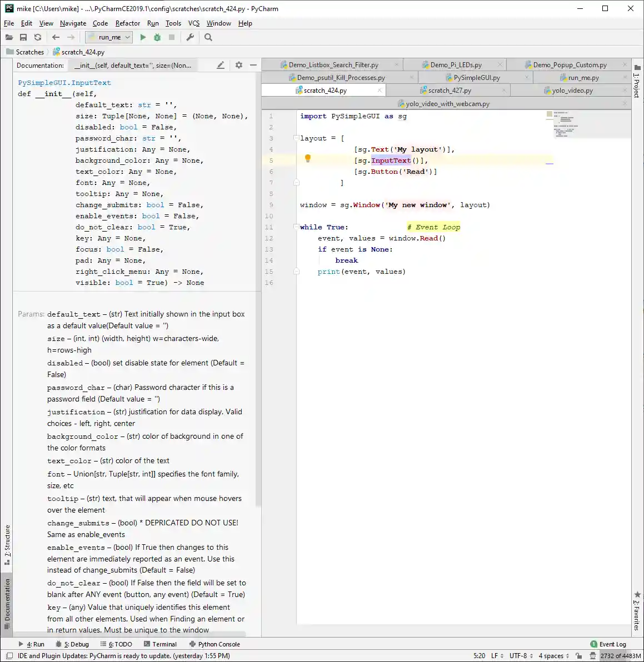Click the Edit Source pencil in Documentation

point(221,65)
